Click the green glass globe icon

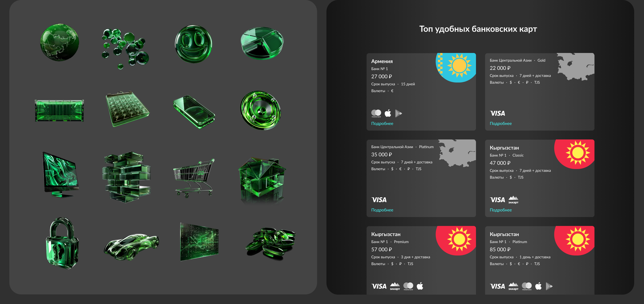(x=59, y=42)
